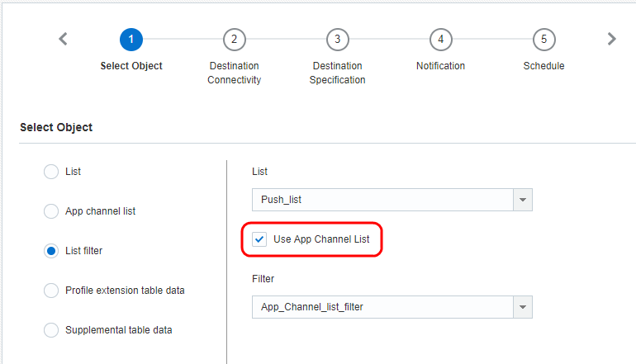Go to step 3 circle icon

(x=337, y=39)
